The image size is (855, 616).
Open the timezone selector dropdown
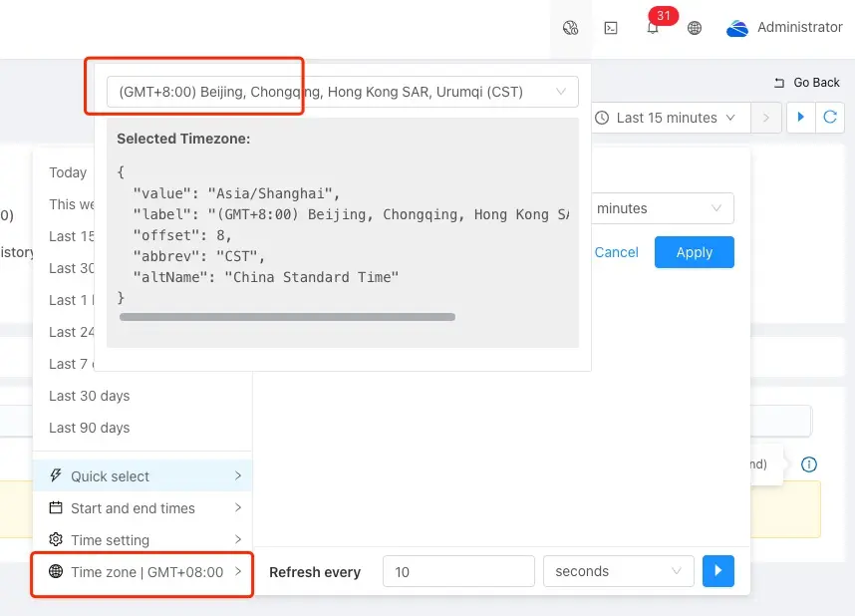343,92
